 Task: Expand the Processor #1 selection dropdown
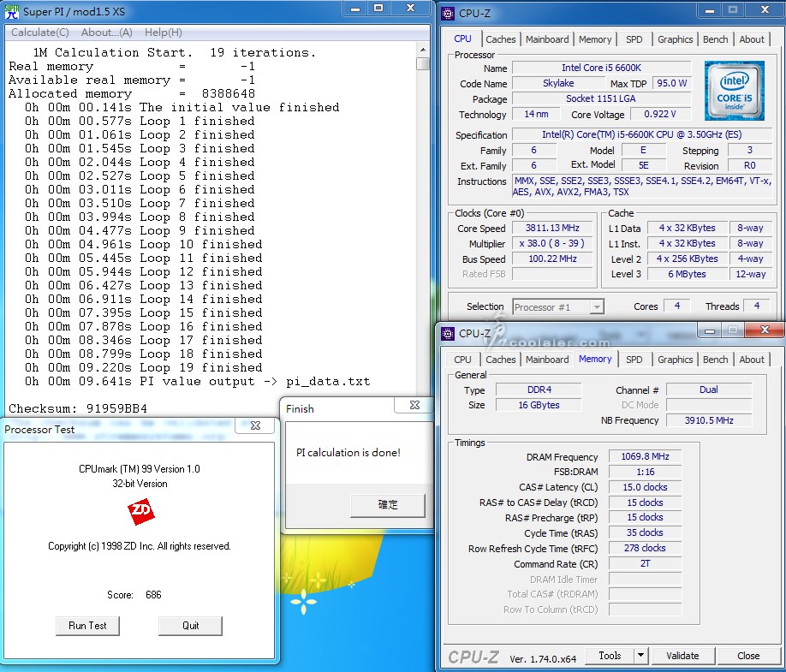click(x=597, y=306)
